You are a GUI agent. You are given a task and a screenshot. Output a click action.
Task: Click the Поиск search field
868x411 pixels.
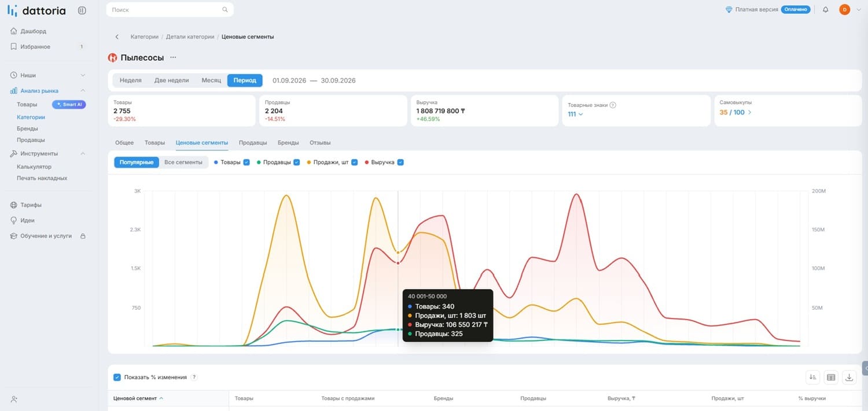(x=170, y=10)
